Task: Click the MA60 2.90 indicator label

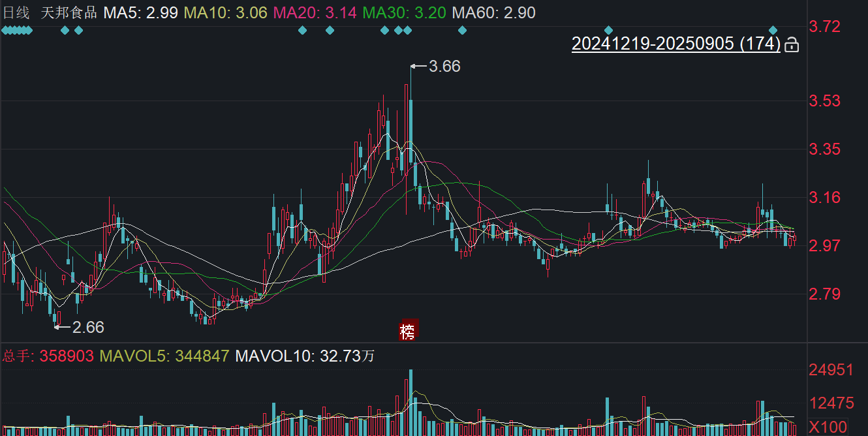Action: [x=493, y=12]
